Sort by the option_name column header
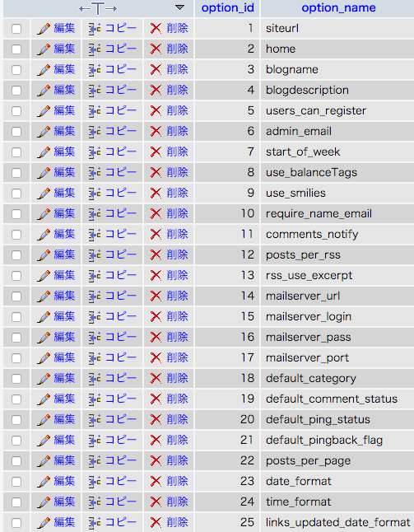This screenshot has height=532, width=414. [x=339, y=7]
